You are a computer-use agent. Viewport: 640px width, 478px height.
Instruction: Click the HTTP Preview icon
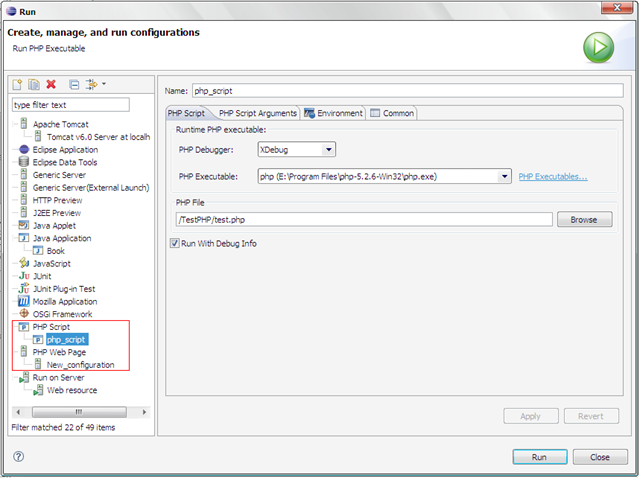tap(24, 200)
